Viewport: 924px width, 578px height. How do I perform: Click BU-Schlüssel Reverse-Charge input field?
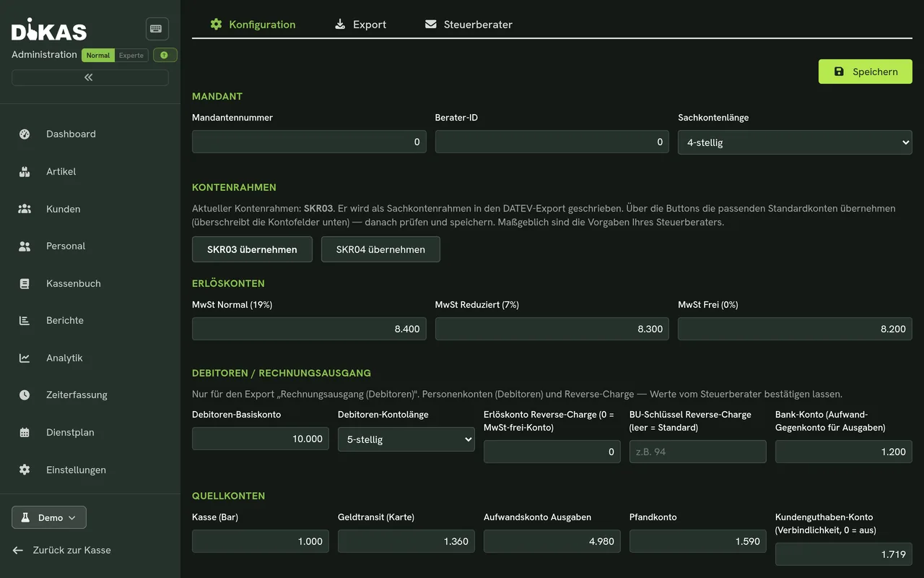698,452
